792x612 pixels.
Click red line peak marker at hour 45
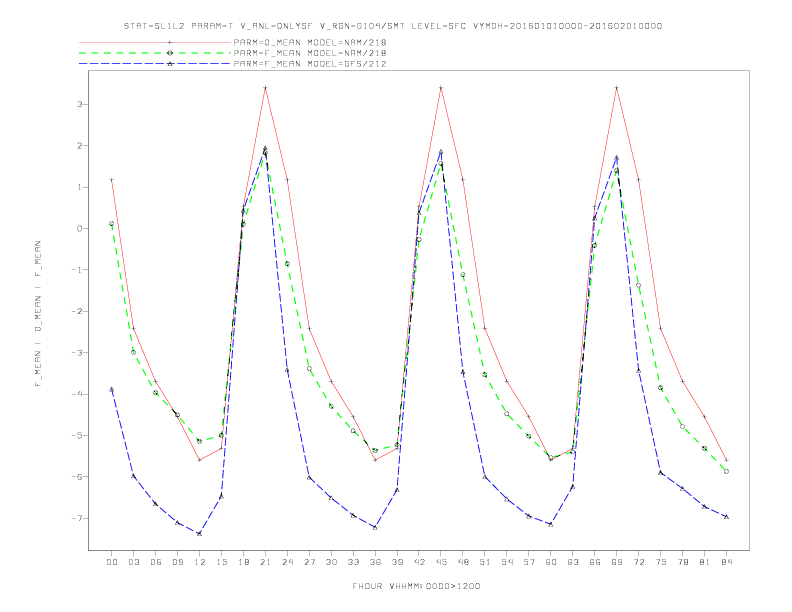point(441,88)
